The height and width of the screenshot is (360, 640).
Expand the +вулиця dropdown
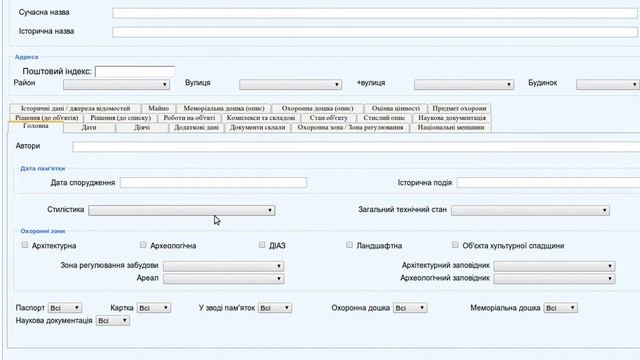464,84
